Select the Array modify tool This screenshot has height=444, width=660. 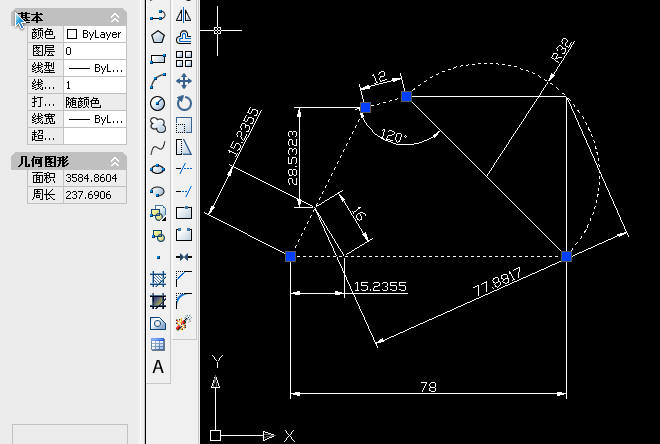pos(184,59)
